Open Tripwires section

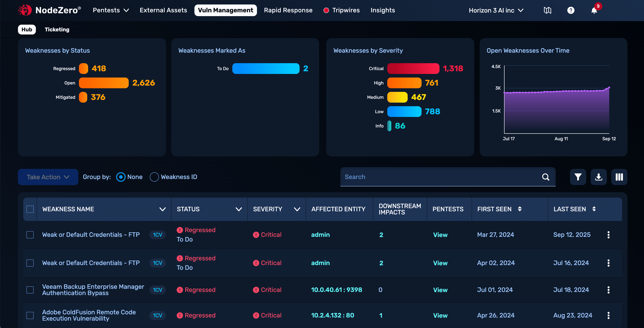click(346, 10)
